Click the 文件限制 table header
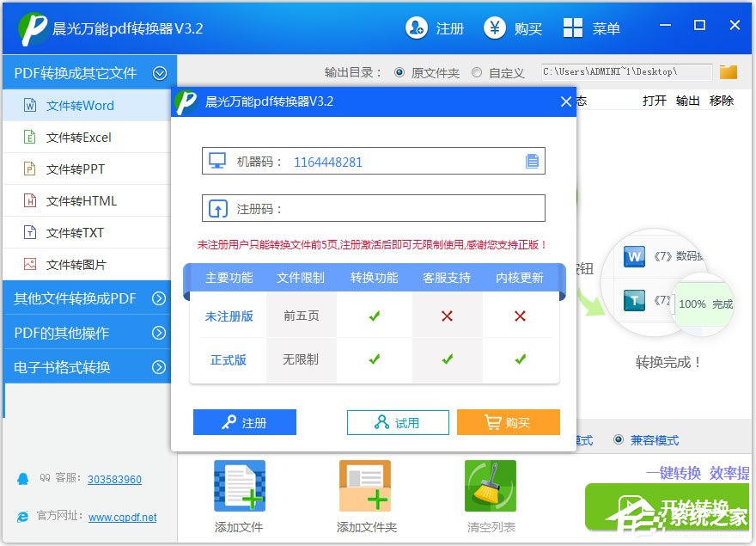Screen dimensions: 756x546 (x=301, y=278)
